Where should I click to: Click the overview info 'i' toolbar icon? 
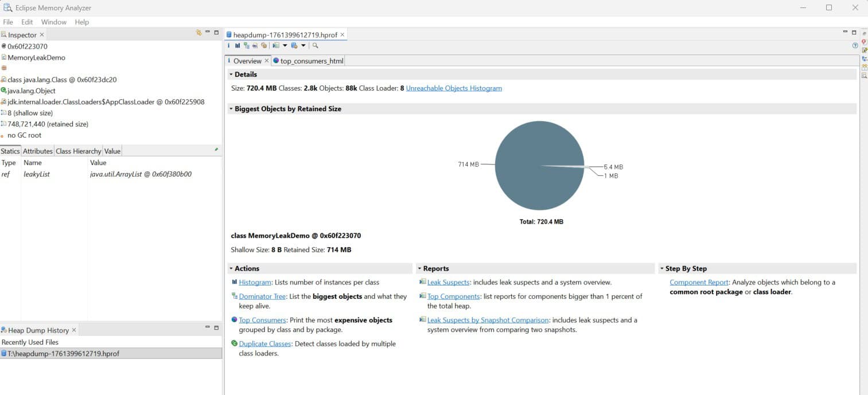pos(229,46)
